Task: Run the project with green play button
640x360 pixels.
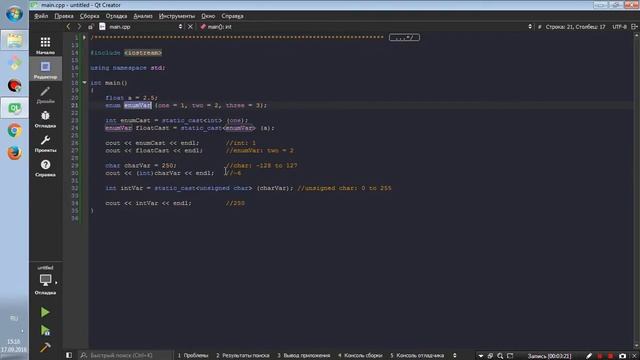Action: click(x=45, y=312)
